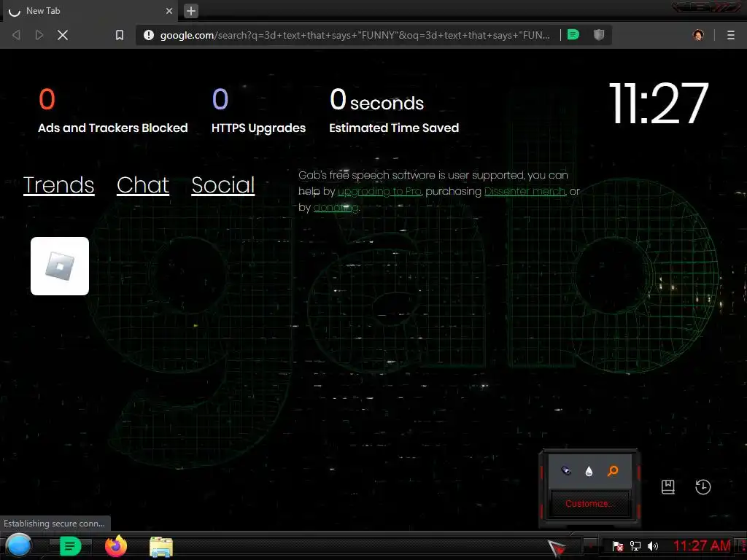The width and height of the screenshot is (747, 560).
Task: Stop page loading with the X button
Action: [x=63, y=35]
